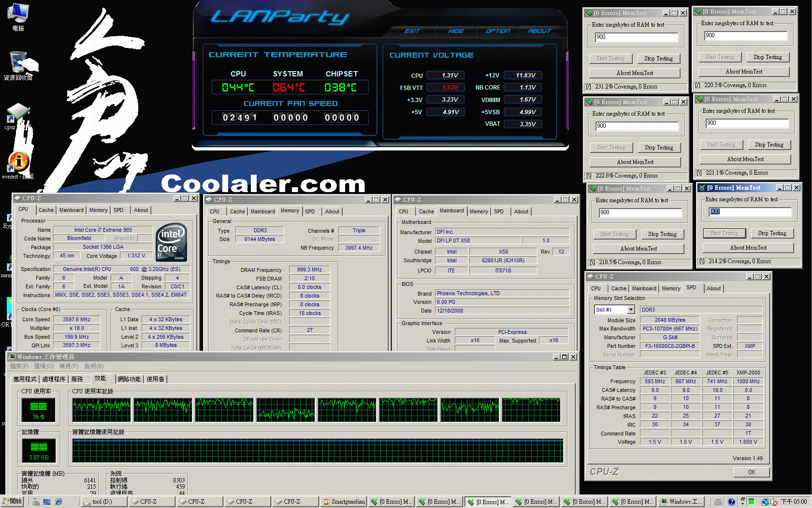Click RAM megabytes field in 221.1% MemTest

tap(747, 123)
